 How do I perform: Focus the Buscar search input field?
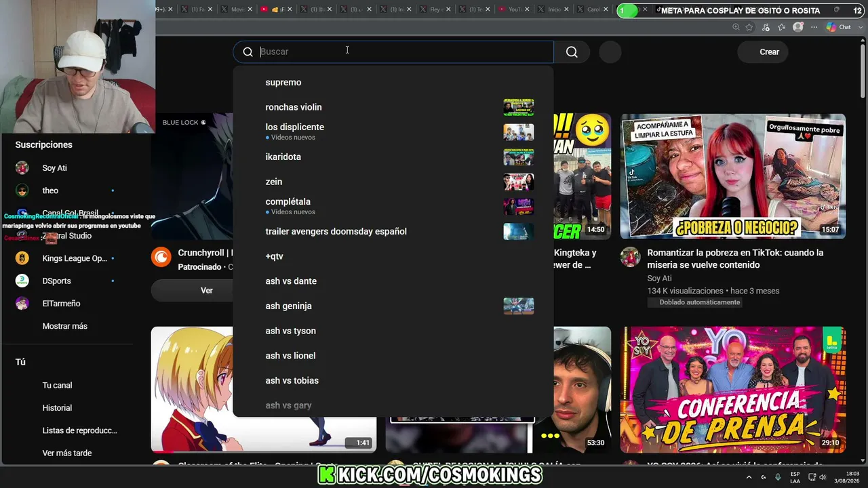[x=406, y=52]
